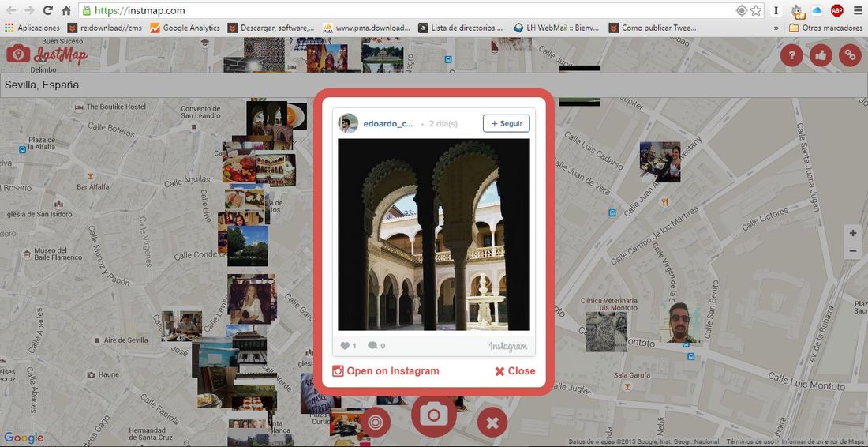Click the round X cancel button
Image resolution: width=868 pixels, height=447 pixels.
click(x=492, y=423)
